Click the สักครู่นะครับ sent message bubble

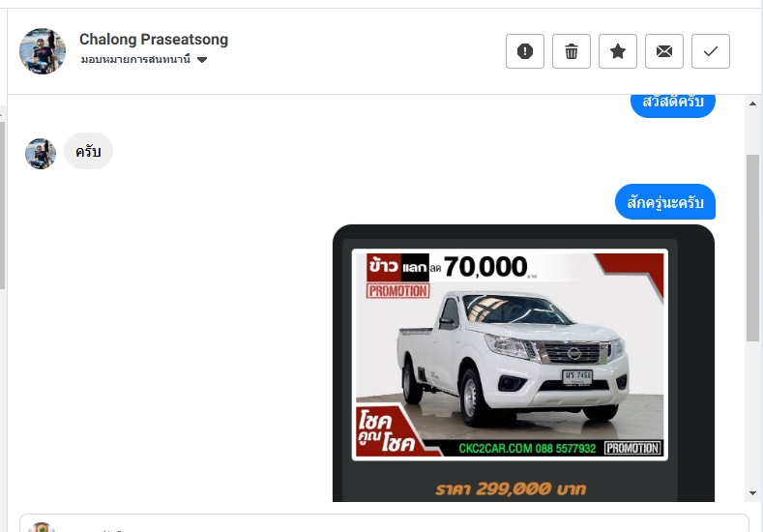pos(665,201)
